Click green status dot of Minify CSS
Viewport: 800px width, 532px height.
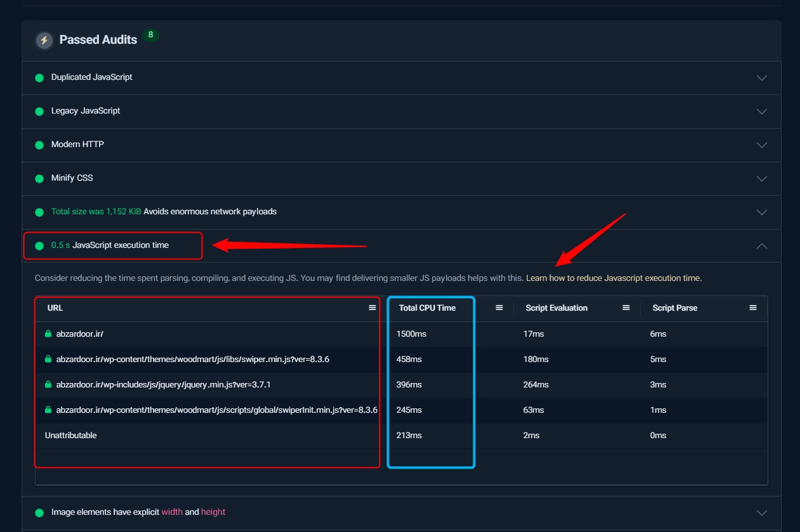pyautogui.click(x=39, y=178)
